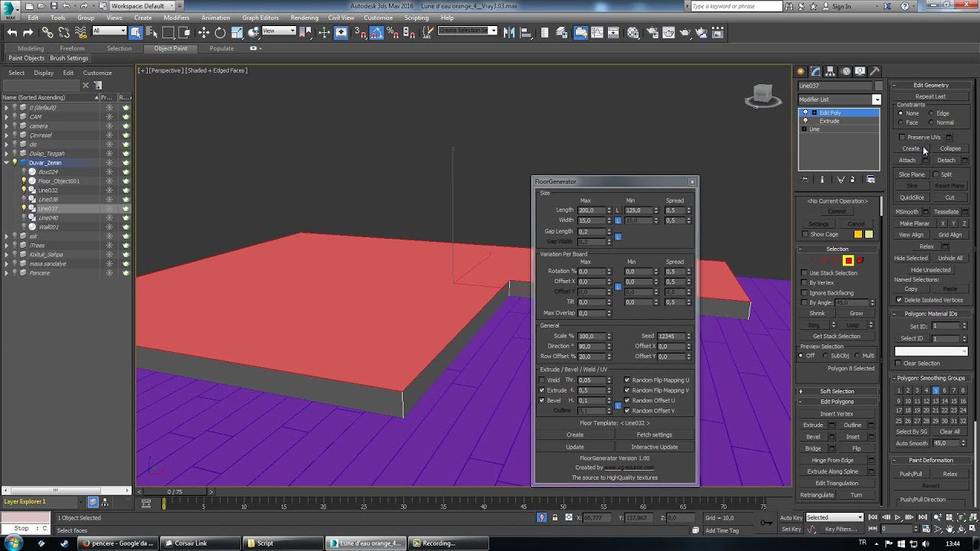980x551 pixels.
Task: Open the Modifiers menu
Action: 176,18
